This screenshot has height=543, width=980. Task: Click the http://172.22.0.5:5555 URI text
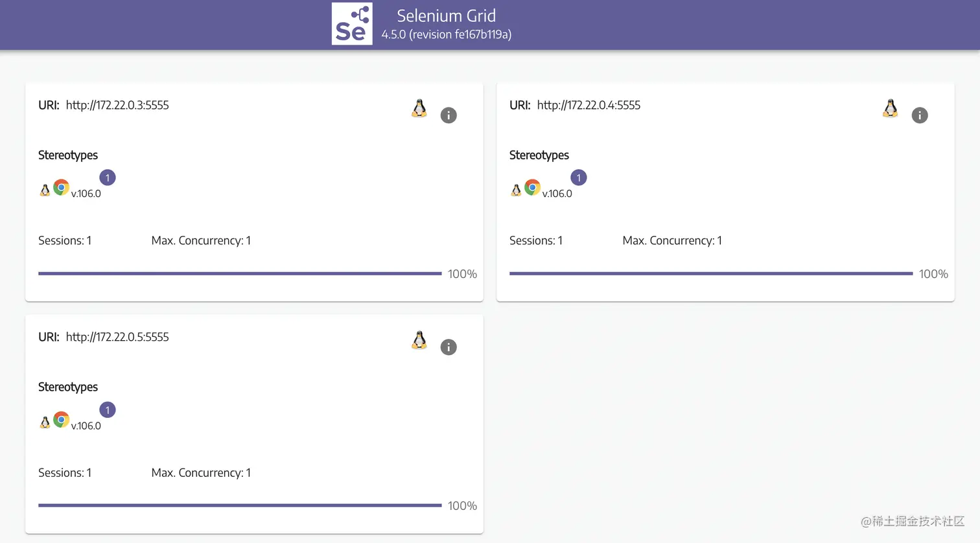[117, 337]
